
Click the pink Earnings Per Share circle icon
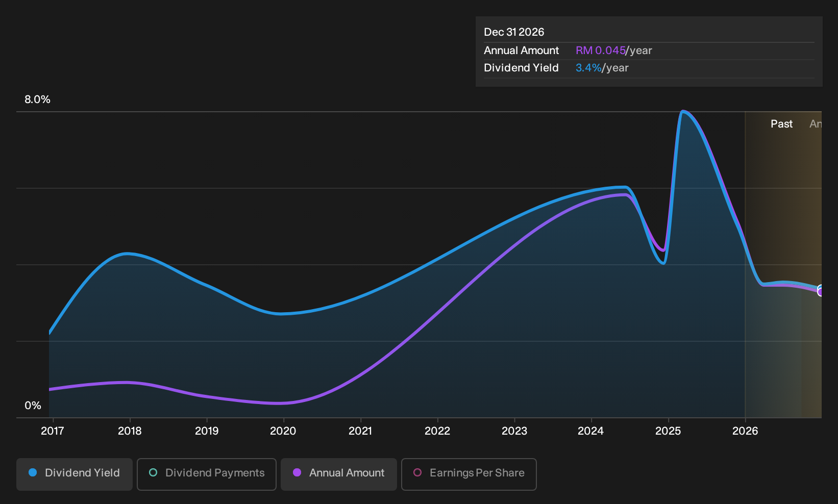417,473
